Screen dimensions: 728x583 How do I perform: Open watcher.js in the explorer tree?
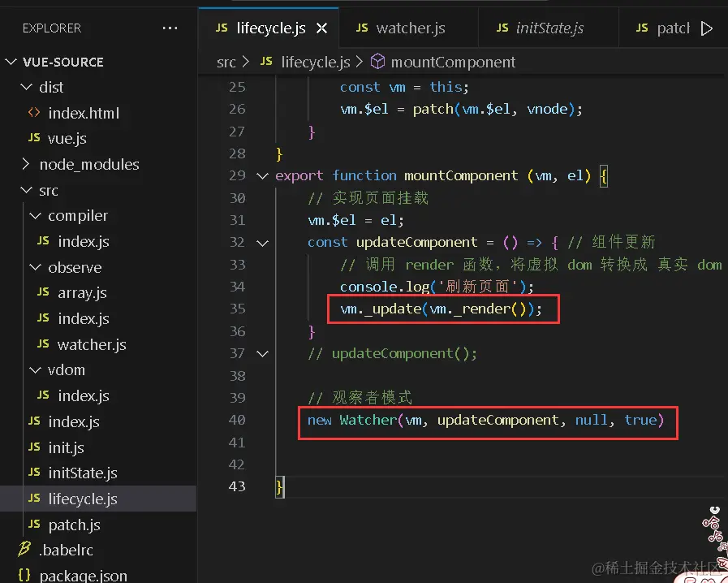(92, 345)
